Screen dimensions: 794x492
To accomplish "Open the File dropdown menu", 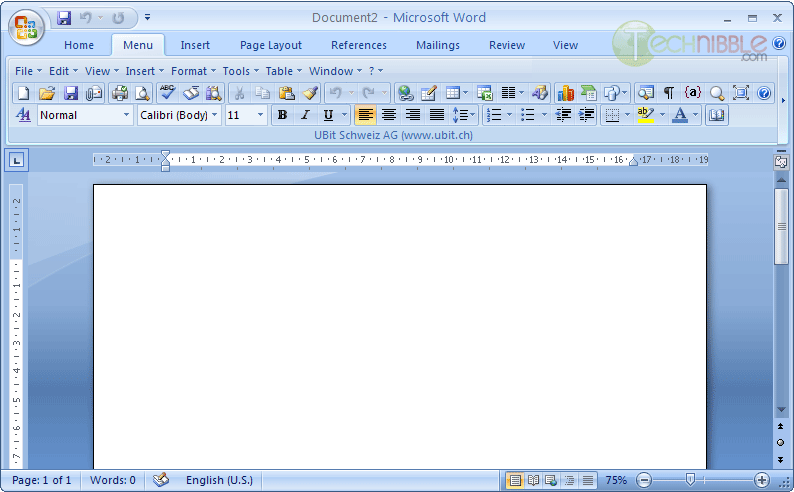I will [x=28, y=71].
